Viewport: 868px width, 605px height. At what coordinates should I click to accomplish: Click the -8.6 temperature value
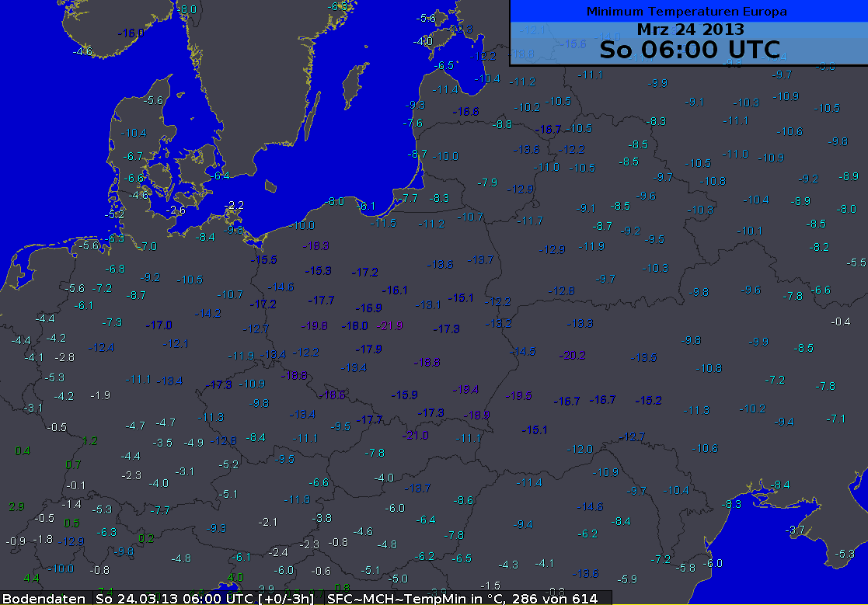pyautogui.click(x=463, y=500)
